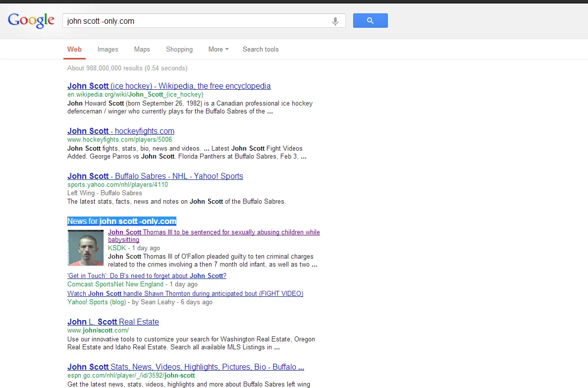The image size is (588, 388).
Task: Click the microphone voice search icon
Action: point(335,21)
